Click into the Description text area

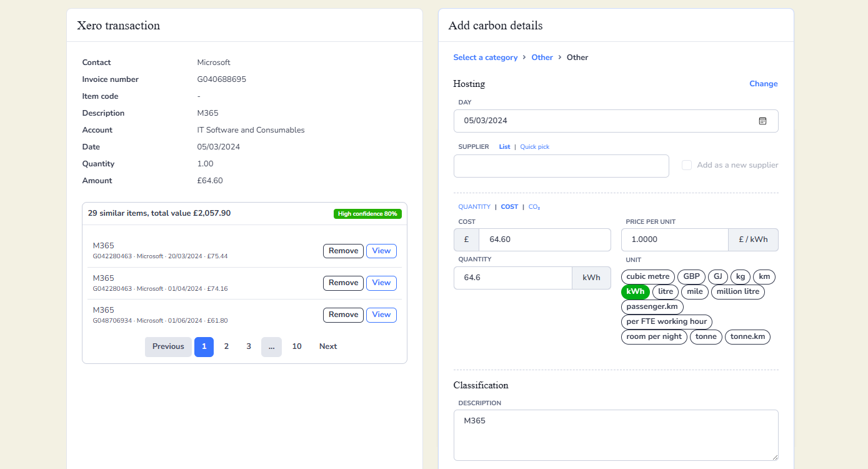click(x=616, y=436)
